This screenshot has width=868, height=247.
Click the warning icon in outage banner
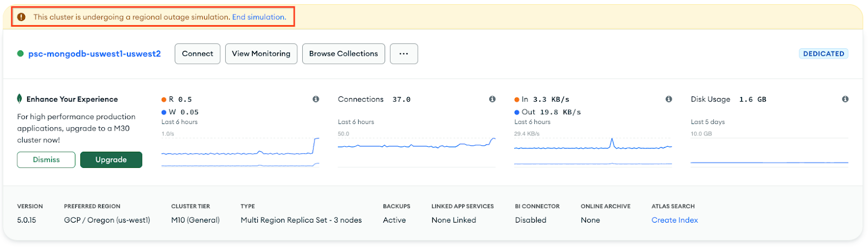click(x=22, y=17)
